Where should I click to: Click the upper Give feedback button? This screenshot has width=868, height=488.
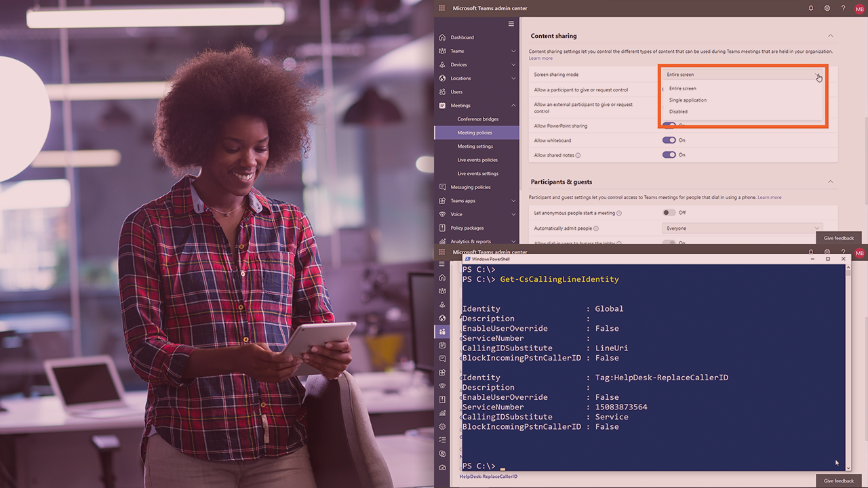click(x=839, y=238)
